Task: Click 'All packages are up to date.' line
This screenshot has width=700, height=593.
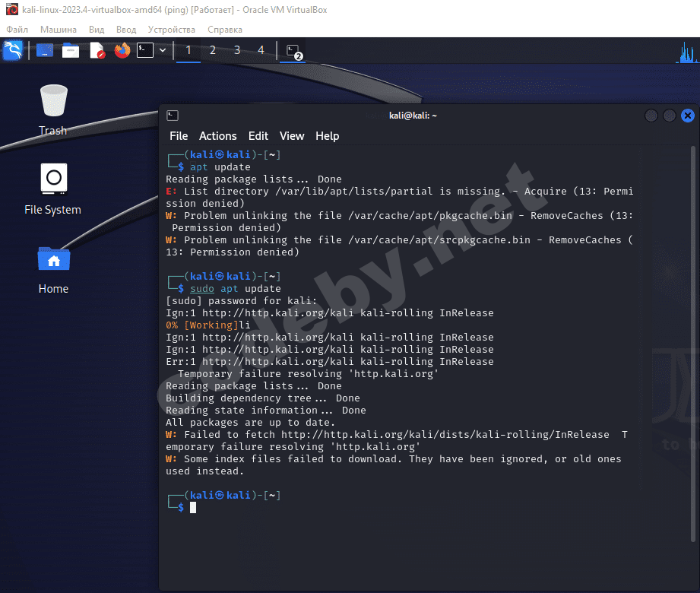Action: (250, 423)
